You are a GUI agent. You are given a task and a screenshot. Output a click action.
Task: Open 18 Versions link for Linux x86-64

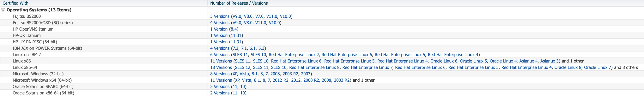[x=221, y=68]
